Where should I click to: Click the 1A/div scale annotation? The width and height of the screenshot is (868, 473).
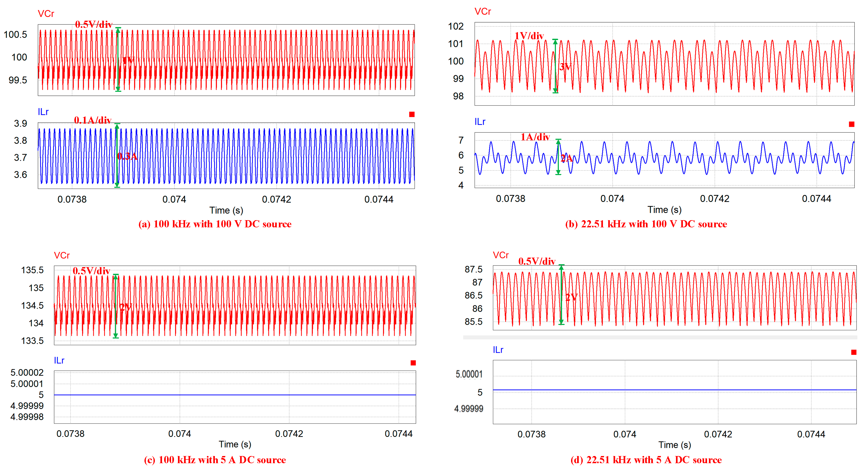(535, 137)
